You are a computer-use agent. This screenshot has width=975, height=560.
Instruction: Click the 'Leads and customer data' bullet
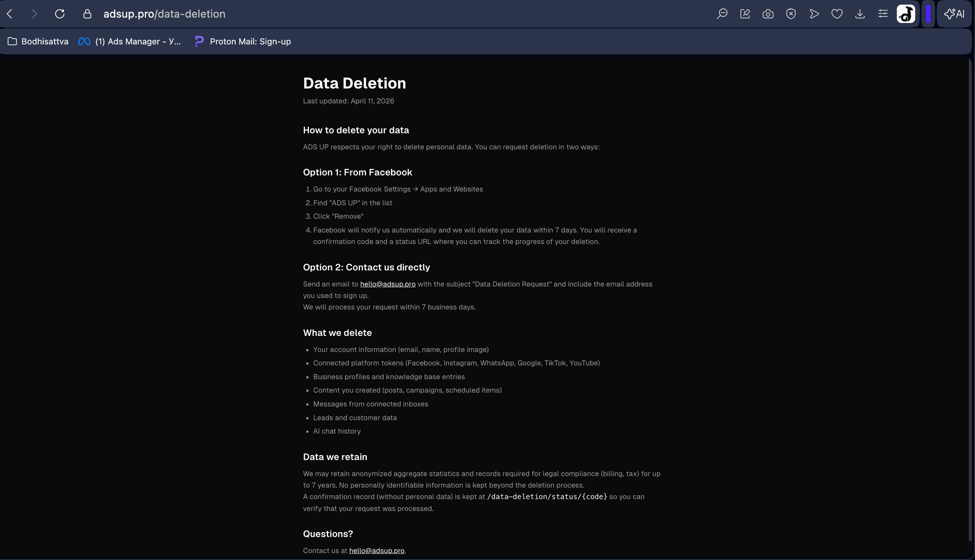click(355, 418)
